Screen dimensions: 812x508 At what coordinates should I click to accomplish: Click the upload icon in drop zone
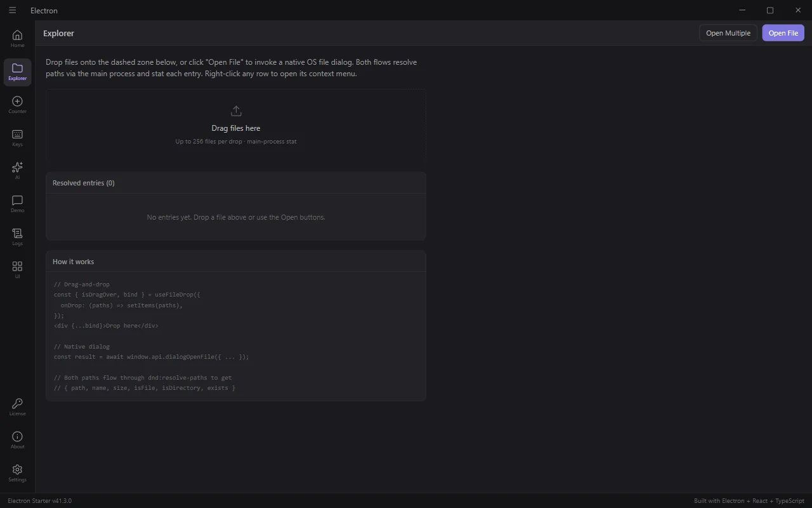coord(236,111)
